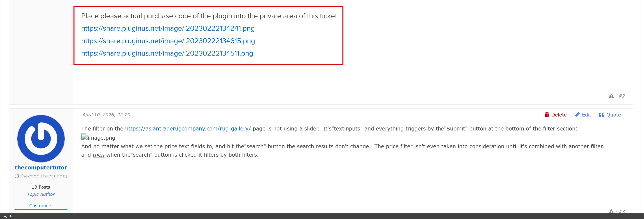Open the i20230222134511.png screenshot link
Screen dimensions: 644x219
pyautogui.click(x=167, y=53)
